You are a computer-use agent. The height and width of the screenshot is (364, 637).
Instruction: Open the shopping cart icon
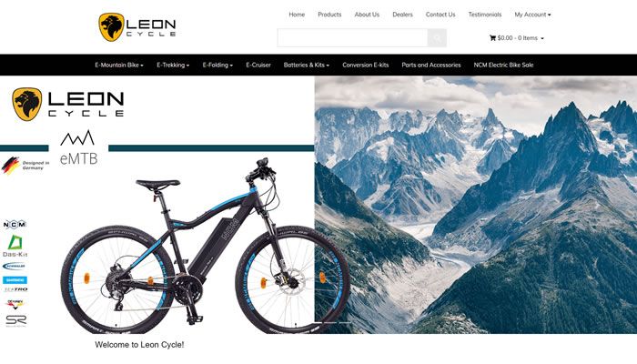point(492,38)
